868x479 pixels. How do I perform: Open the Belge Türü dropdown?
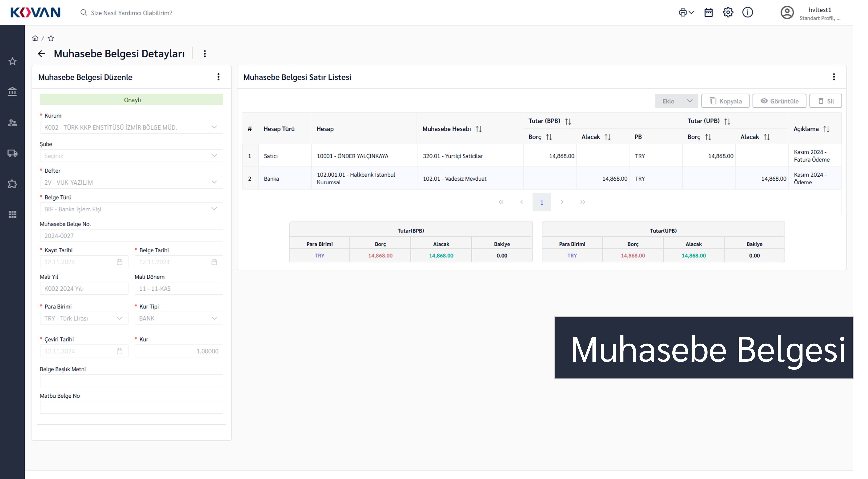131,209
